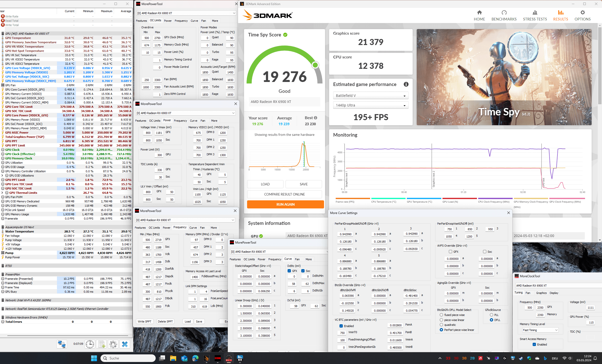
Task: Click the SAVE button in 3DMark
Action: pos(304,184)
